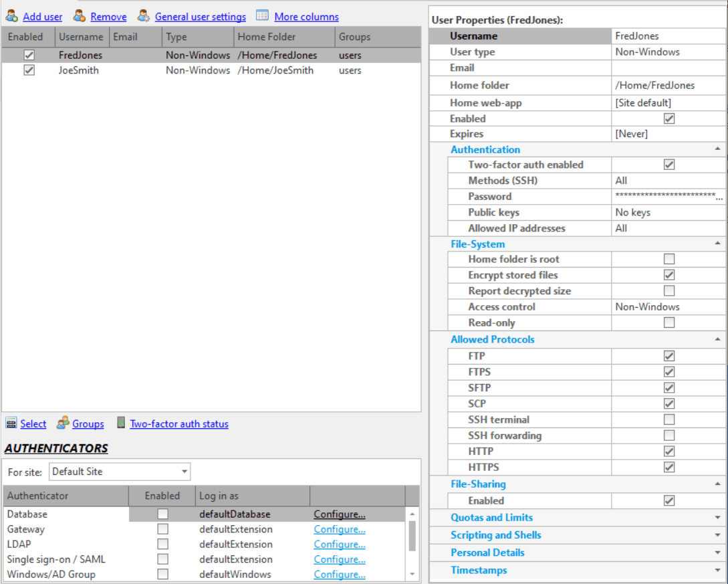Toggle the Read-only checkbox
This screenshot has width=728, height=584.
click(x=669, y=322)
